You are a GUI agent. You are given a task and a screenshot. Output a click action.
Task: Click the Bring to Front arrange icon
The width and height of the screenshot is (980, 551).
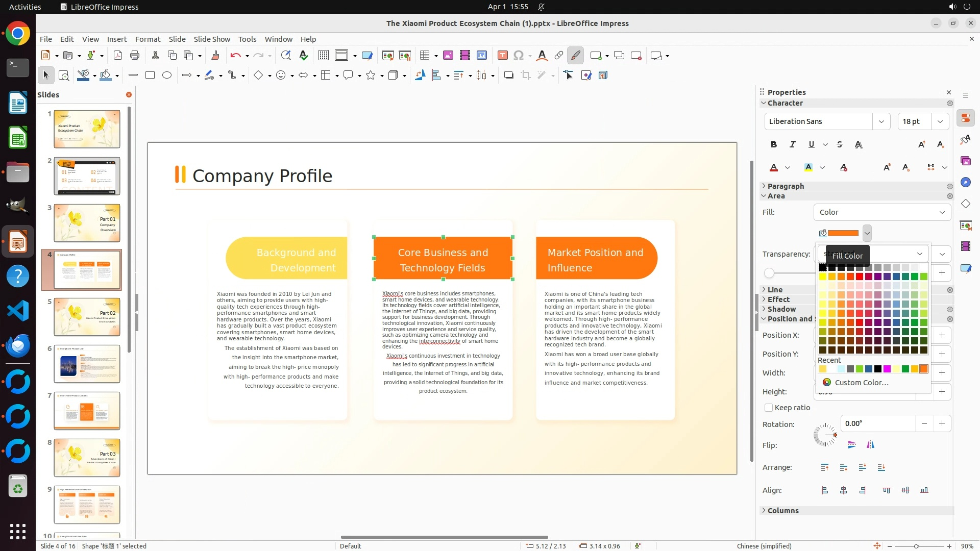coord(825,467)
